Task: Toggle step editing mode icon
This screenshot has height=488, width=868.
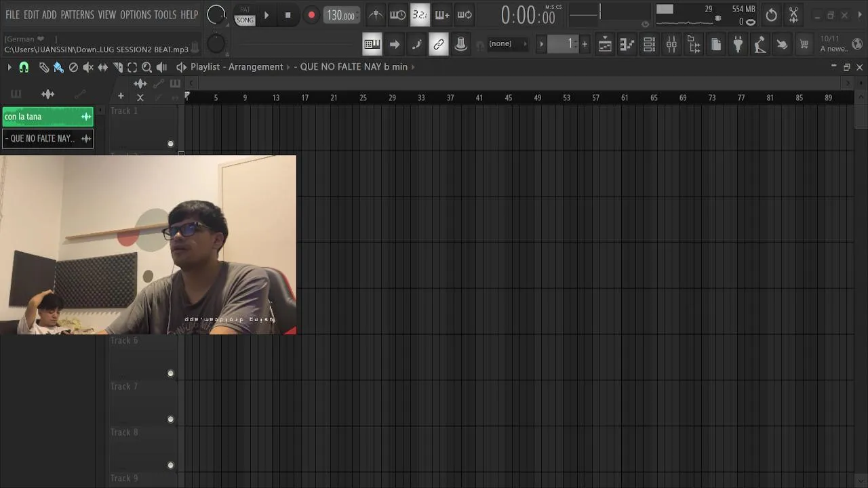Action: tap(416, 44)
